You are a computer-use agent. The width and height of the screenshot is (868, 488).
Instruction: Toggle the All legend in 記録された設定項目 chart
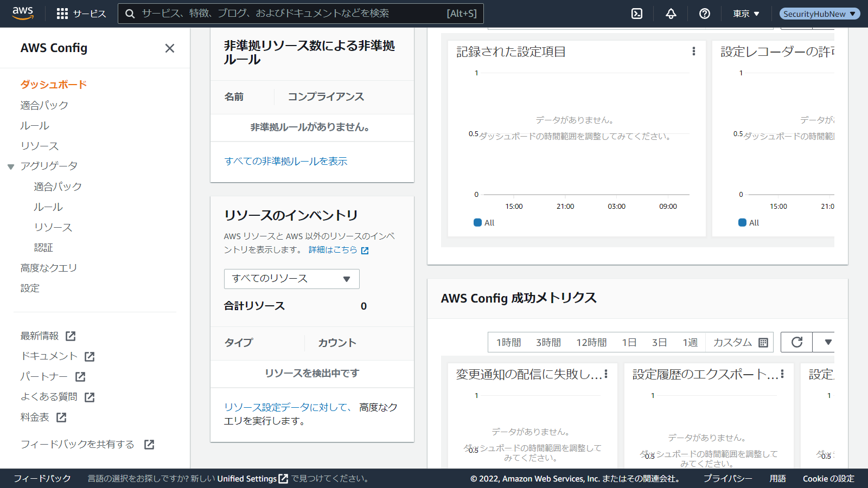point(483,222)
